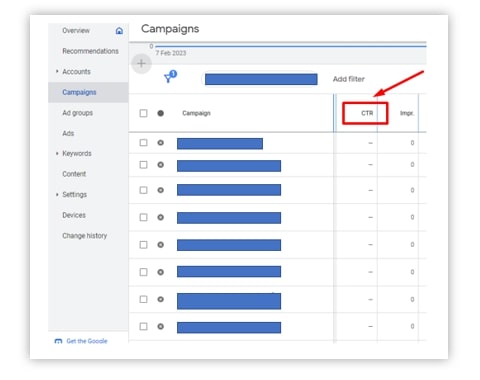Viewport: 480px width, 380px height.
Task: Follow the Get the Google link
Action: [87, 341]
